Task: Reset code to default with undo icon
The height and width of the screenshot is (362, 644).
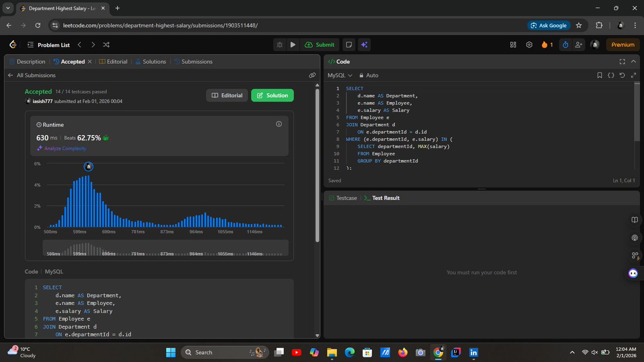Action: coord(622,76)
